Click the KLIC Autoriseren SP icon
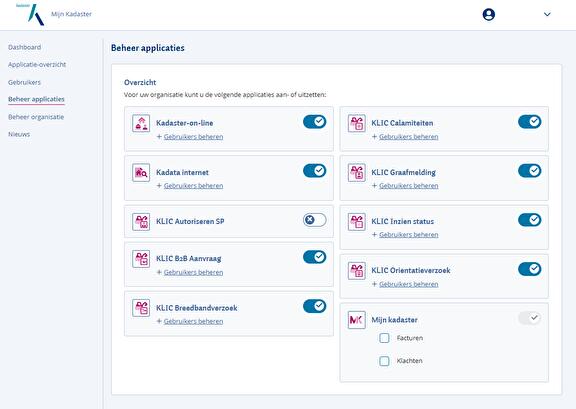The image size is (576, 409). pos(141,222)
